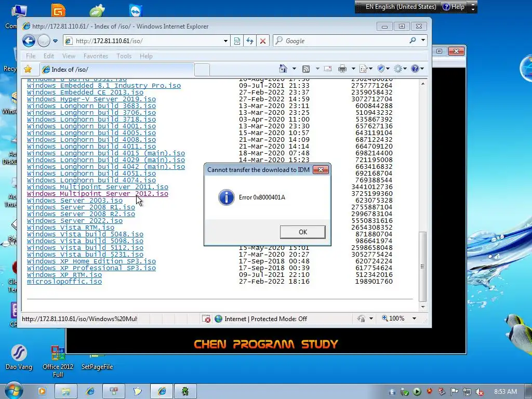Click OK in the IDM error dialog

click(x=303, y=232)
